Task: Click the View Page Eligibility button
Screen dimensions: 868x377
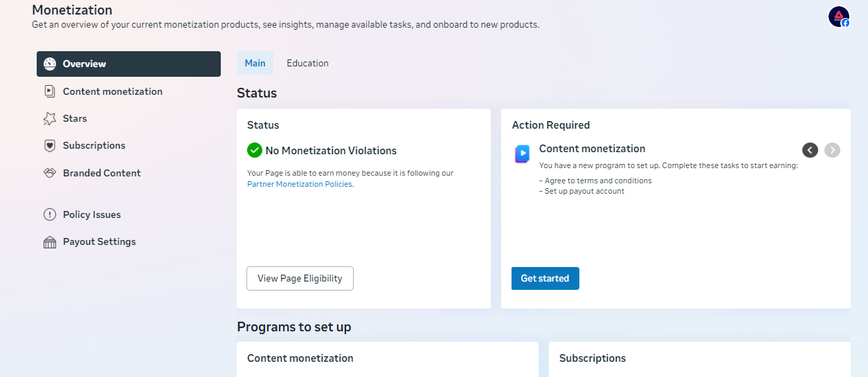Action: coord(300,278)
